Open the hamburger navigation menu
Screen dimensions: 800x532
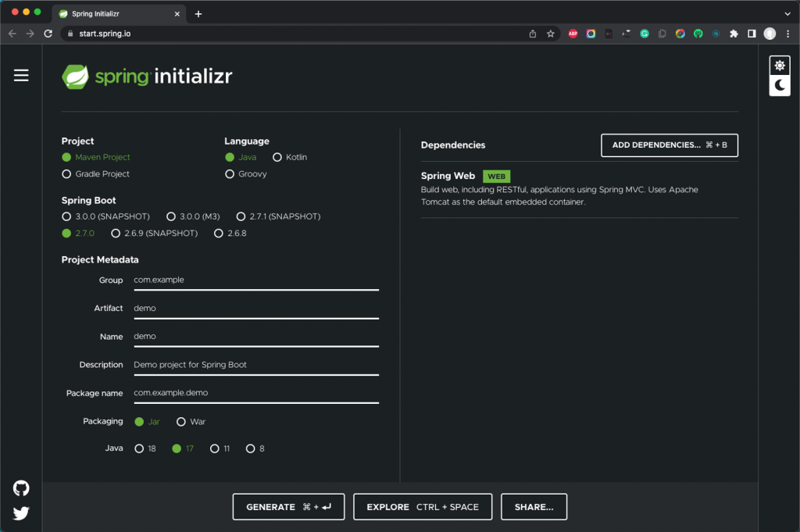(21, 76)
